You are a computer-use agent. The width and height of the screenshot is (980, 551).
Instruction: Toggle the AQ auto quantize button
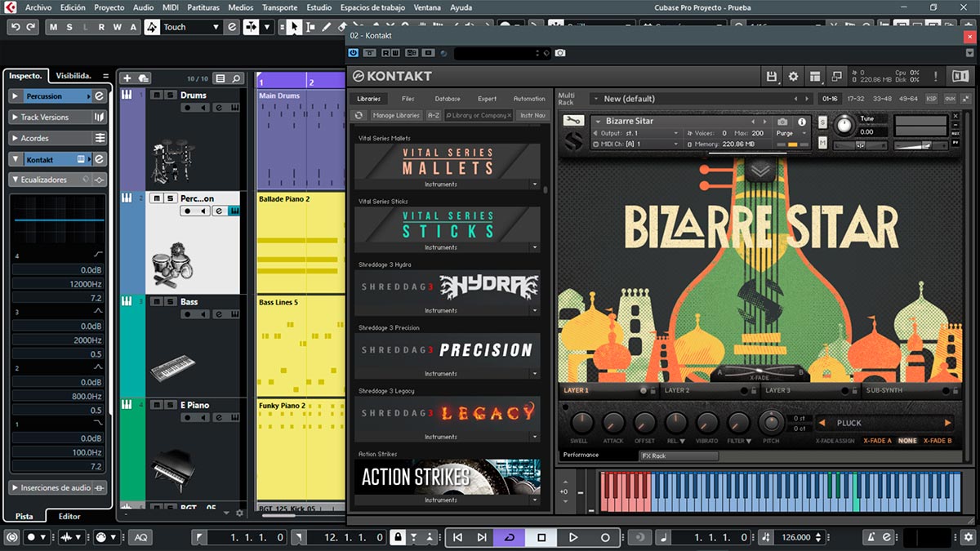[x=140, y=537]
